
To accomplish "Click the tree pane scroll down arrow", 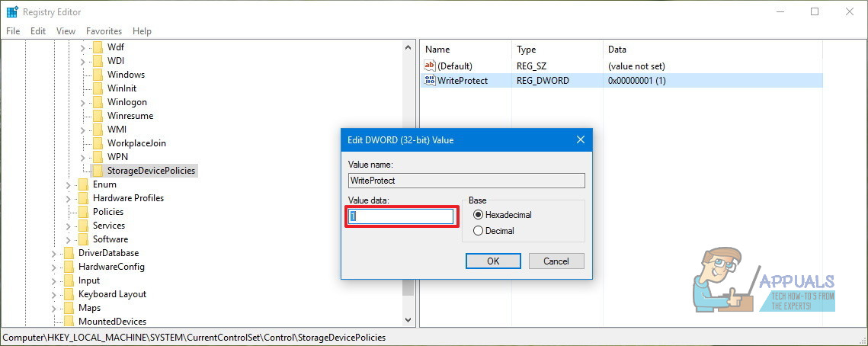I will pyautogui.click(x=408, y=321).
